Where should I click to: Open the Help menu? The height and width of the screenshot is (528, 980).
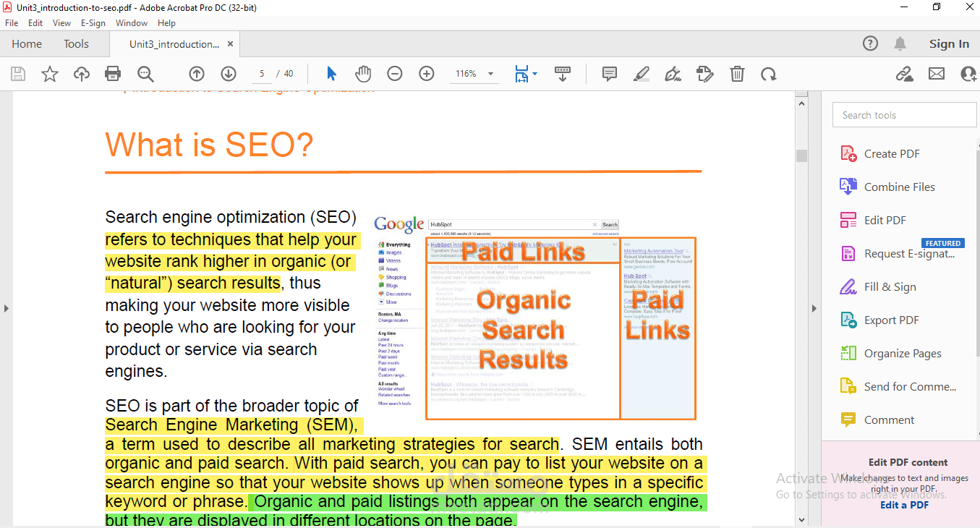[166, 23]
